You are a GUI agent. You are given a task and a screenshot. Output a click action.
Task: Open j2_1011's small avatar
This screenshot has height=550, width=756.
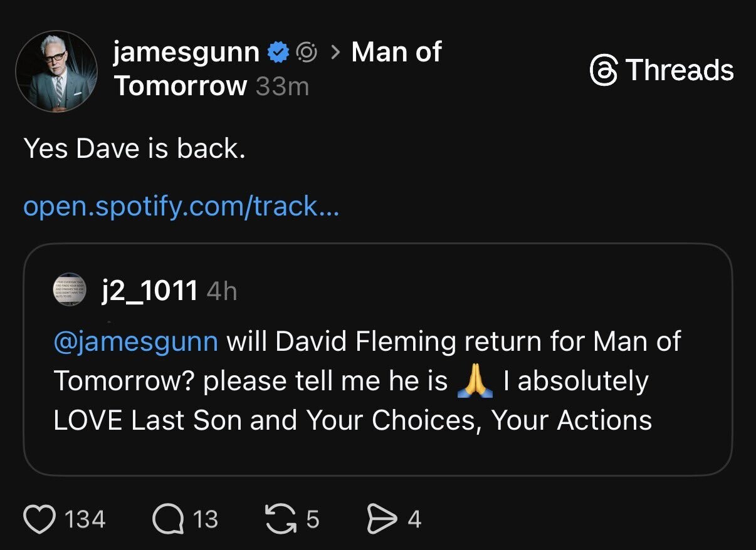tap(69, 289)
